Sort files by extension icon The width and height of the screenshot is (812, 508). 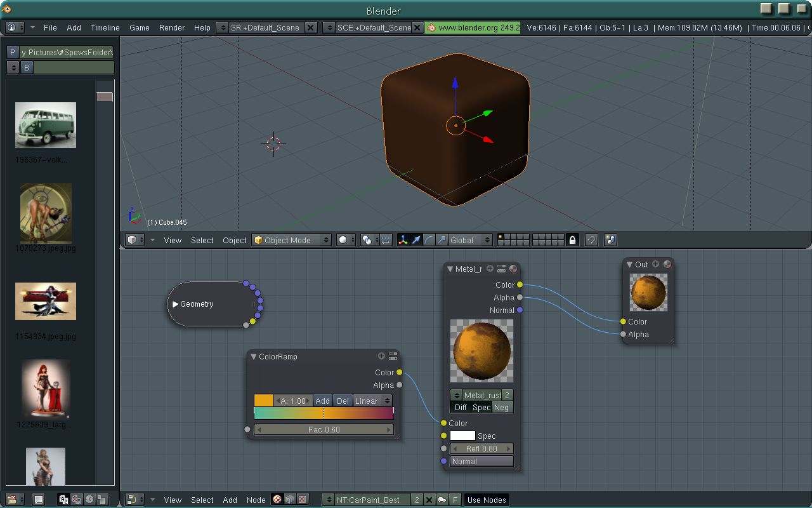76,500
